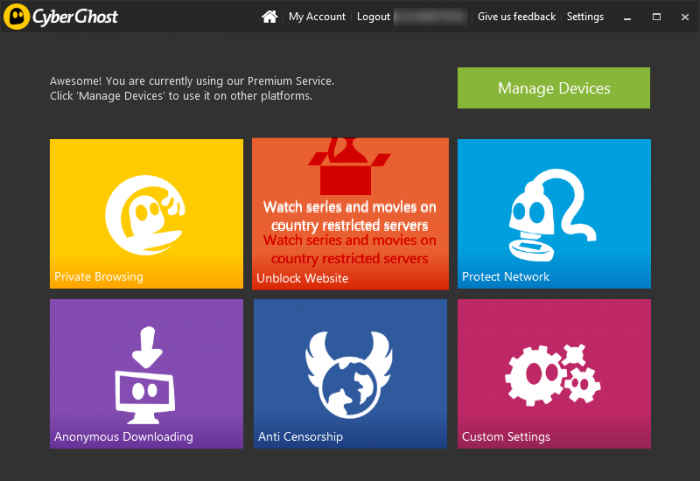Close the CyberGhost window

tap(685, 17)
